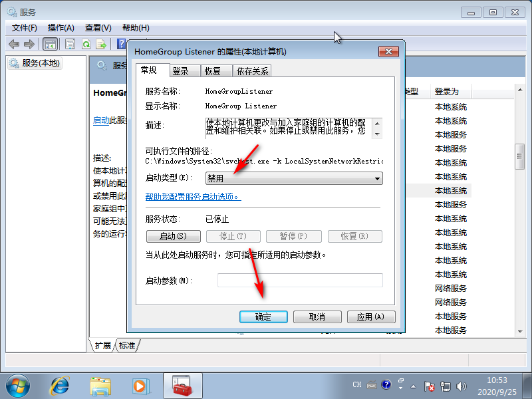Open the 操作 menu

pos(61,27)
